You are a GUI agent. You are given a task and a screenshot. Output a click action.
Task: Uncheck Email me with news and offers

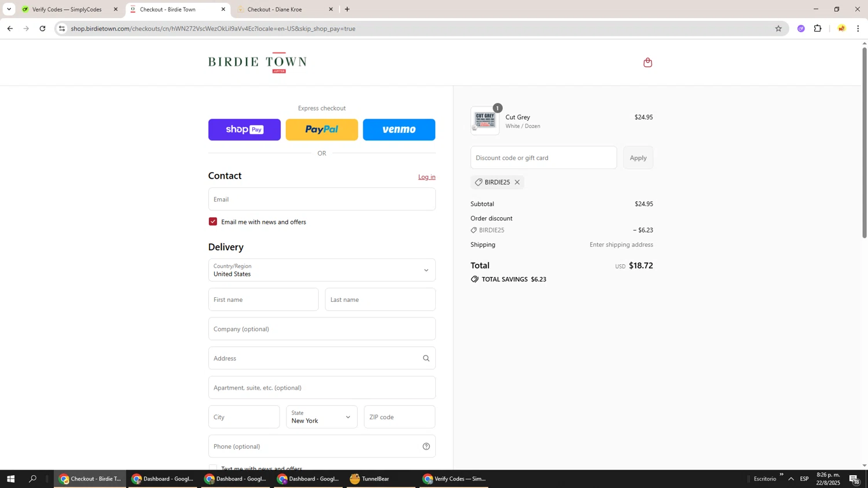tap(213, 221)
